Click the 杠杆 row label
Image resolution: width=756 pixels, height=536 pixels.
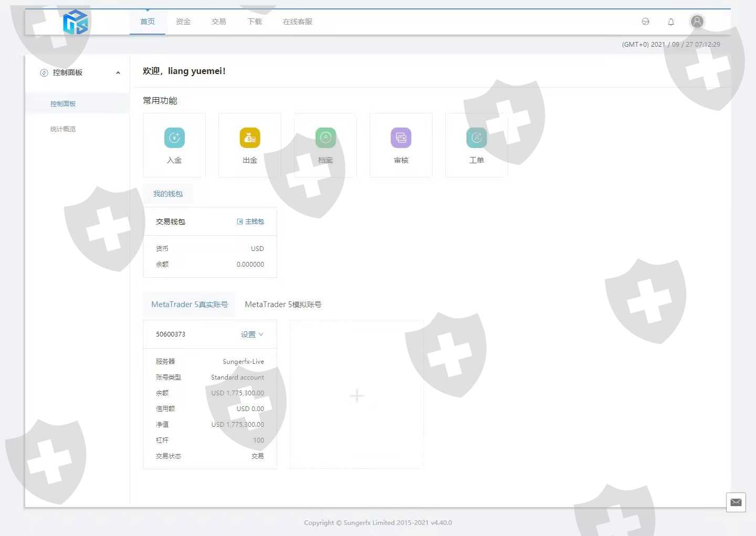pos(162,440)
